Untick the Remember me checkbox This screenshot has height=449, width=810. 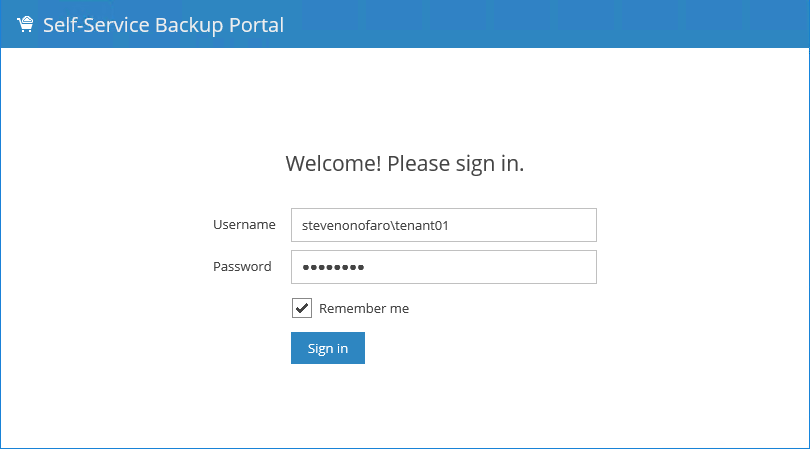pos(302,308)
